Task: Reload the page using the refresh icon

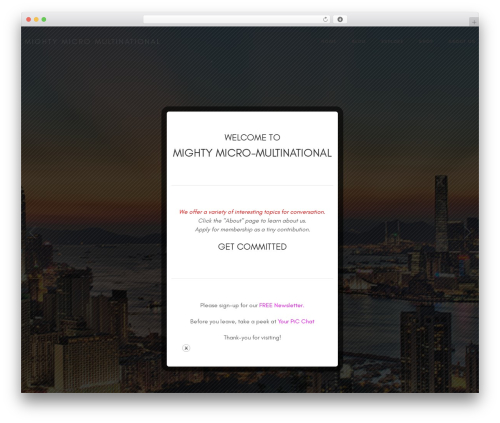Action: [325, 20]
